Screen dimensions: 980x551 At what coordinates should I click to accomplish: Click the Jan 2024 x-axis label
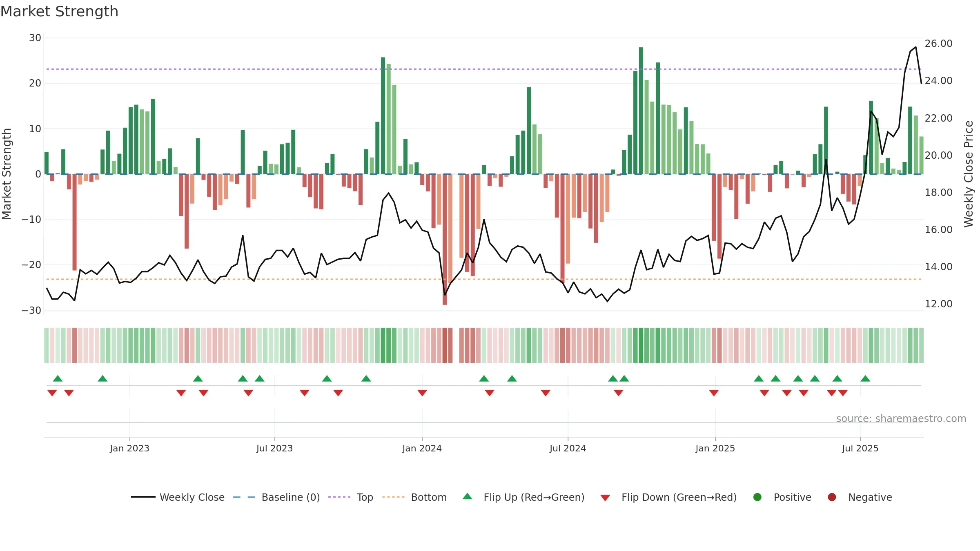click(x=422, y=448)
